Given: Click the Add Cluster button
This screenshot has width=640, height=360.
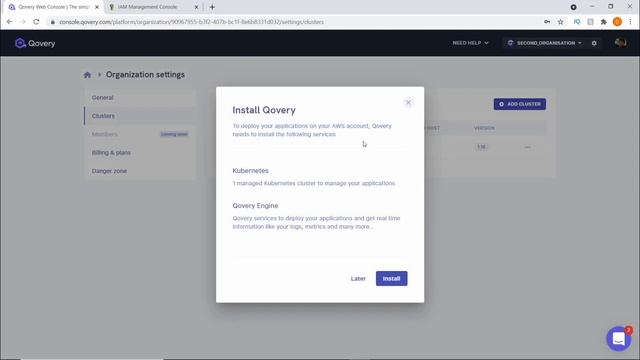Looking at the screenshot, I should tap(520, 104).
